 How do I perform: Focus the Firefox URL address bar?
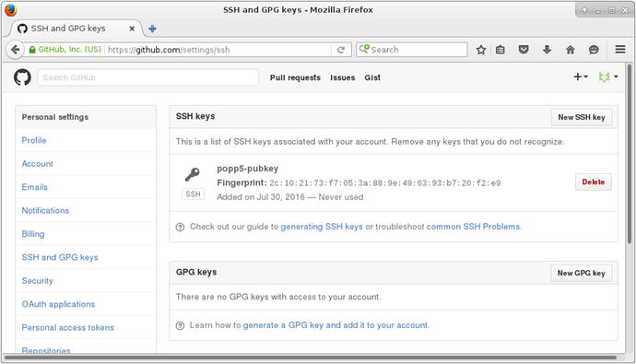pos(219,50)
